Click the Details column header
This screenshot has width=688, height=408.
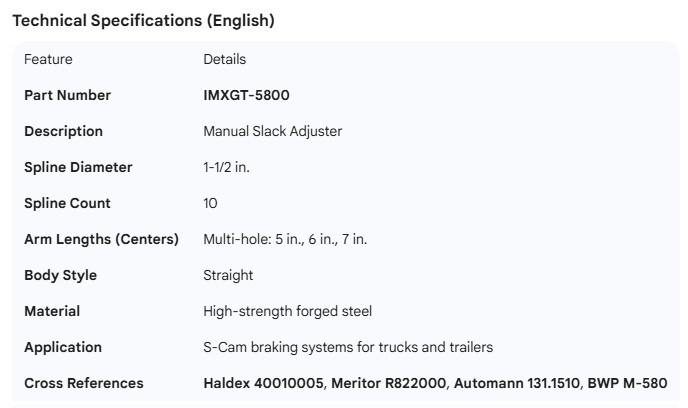[224, 59]
